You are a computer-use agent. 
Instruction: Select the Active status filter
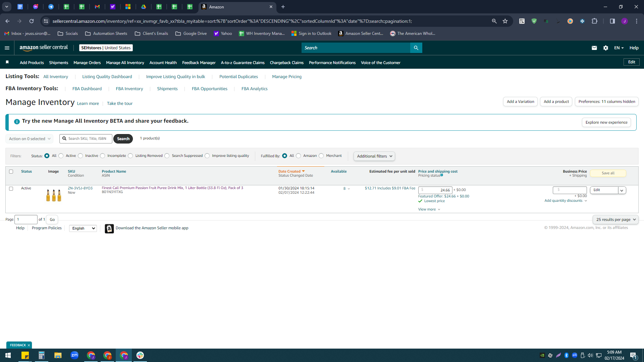click(x=61, y=156)
